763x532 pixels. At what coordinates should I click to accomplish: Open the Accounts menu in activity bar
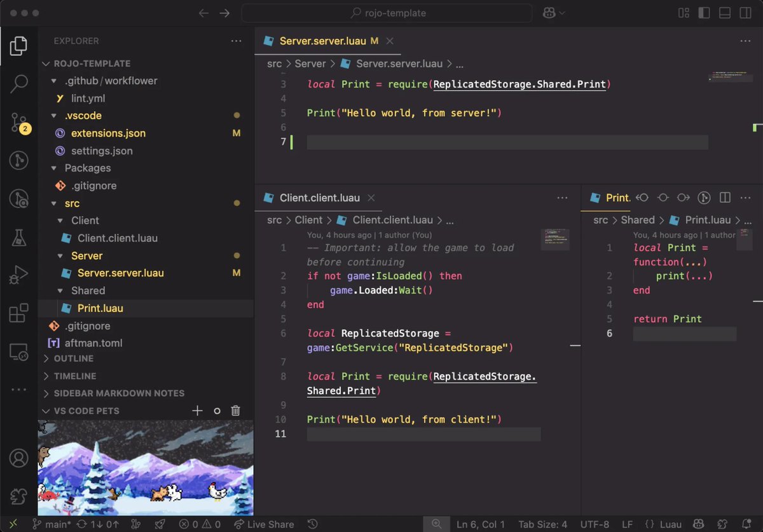pyautogui.click(x=19, y=458)
